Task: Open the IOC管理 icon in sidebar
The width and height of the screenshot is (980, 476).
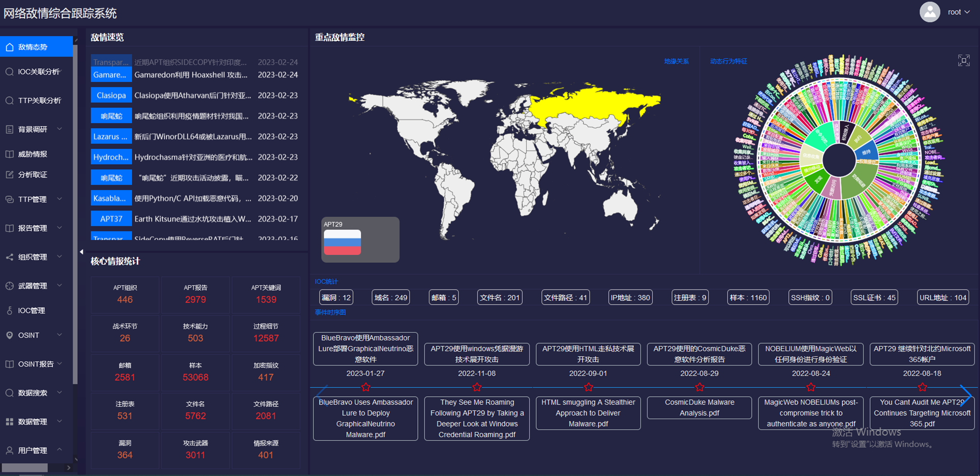Action: point(10,310)
